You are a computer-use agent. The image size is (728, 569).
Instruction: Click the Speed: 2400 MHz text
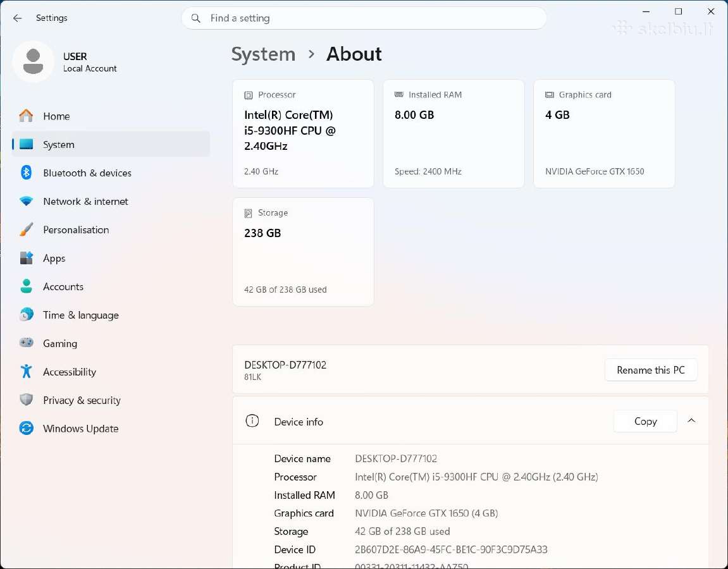pos(428,171)
